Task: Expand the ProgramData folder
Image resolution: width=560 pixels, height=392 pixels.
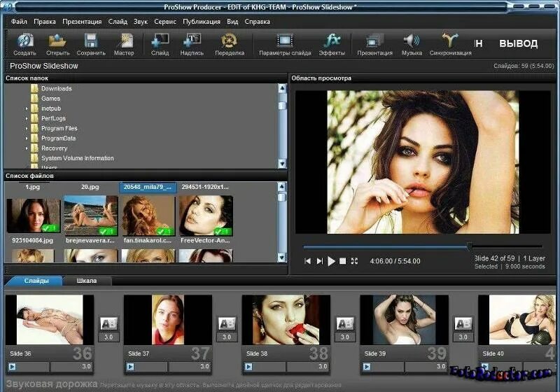Action: coord(27,139)
